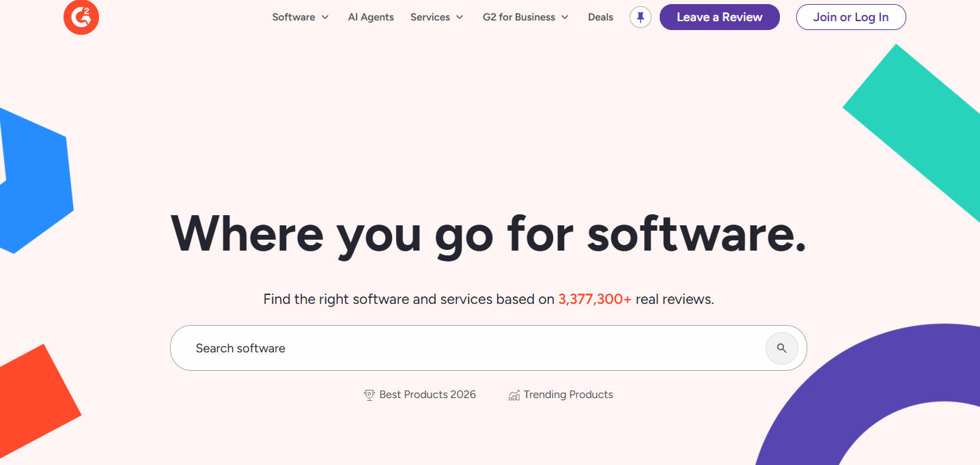This screenshot has width=980, height=465.
Task: Open the AI Agents menu item
Action: pyautogui.click(x=371, y=17)
